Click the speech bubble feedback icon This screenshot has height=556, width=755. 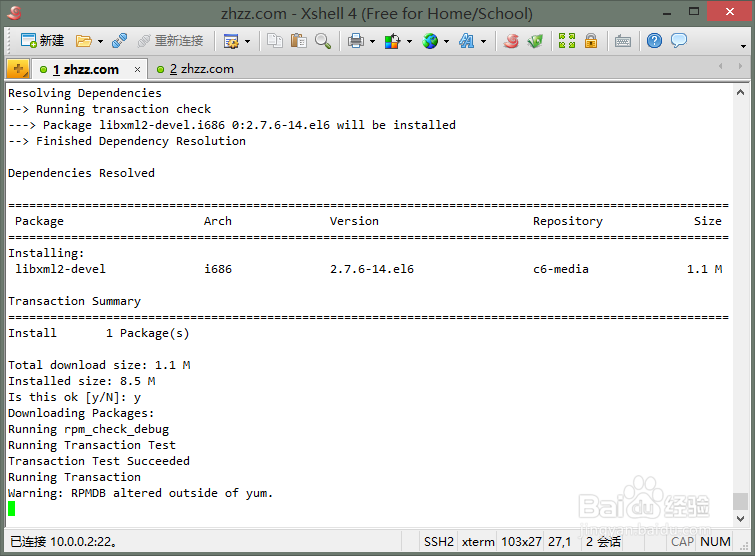point(678,40)
